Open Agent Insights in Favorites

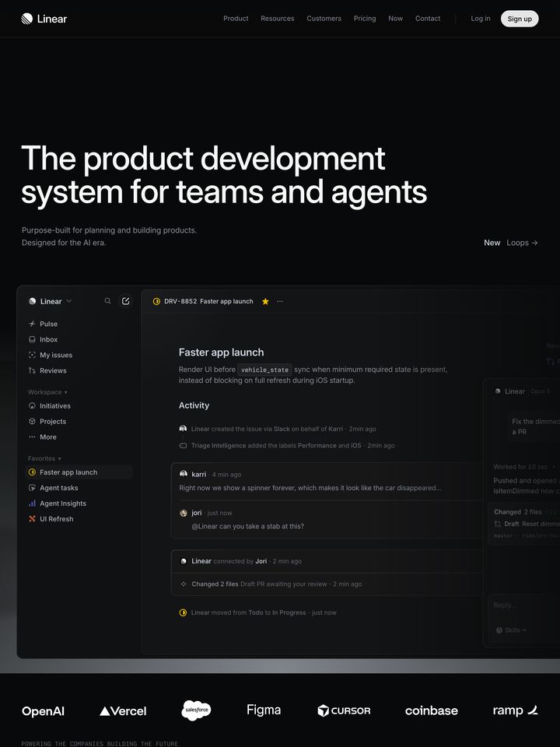[79, 503]
